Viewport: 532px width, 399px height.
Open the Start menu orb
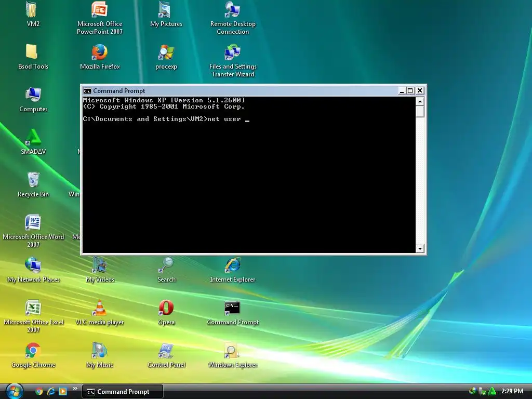(15, 391)
